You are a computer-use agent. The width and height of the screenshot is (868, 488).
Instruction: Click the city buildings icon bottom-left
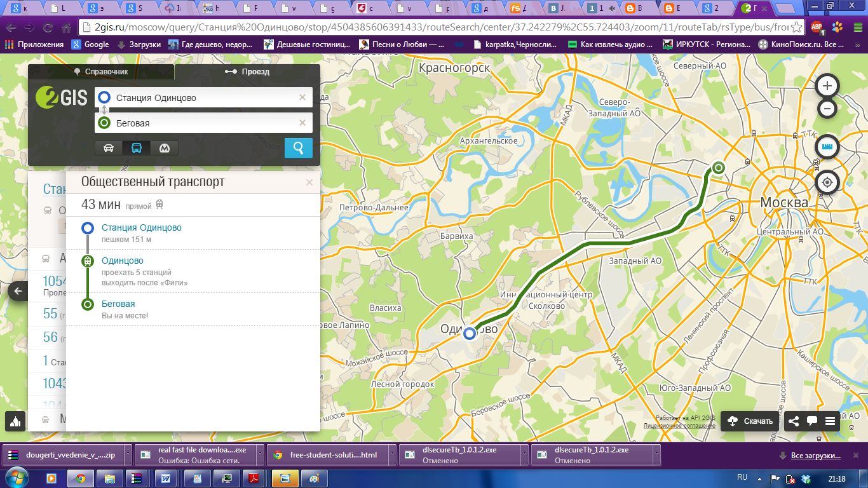[x=15, y=421]
